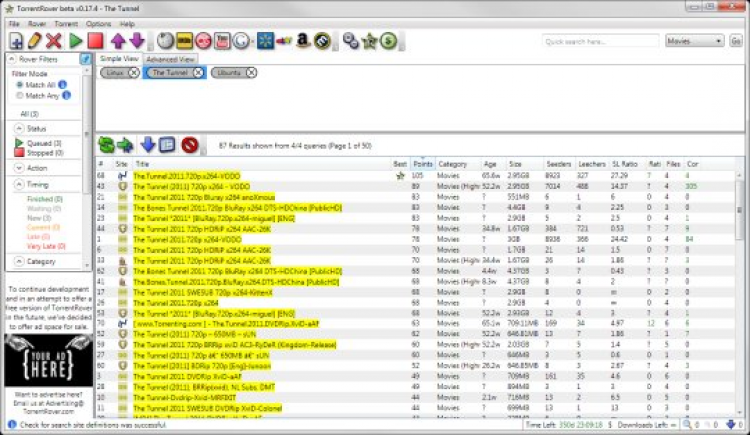Open the File menu
The image size is (750, 435).
14,23
